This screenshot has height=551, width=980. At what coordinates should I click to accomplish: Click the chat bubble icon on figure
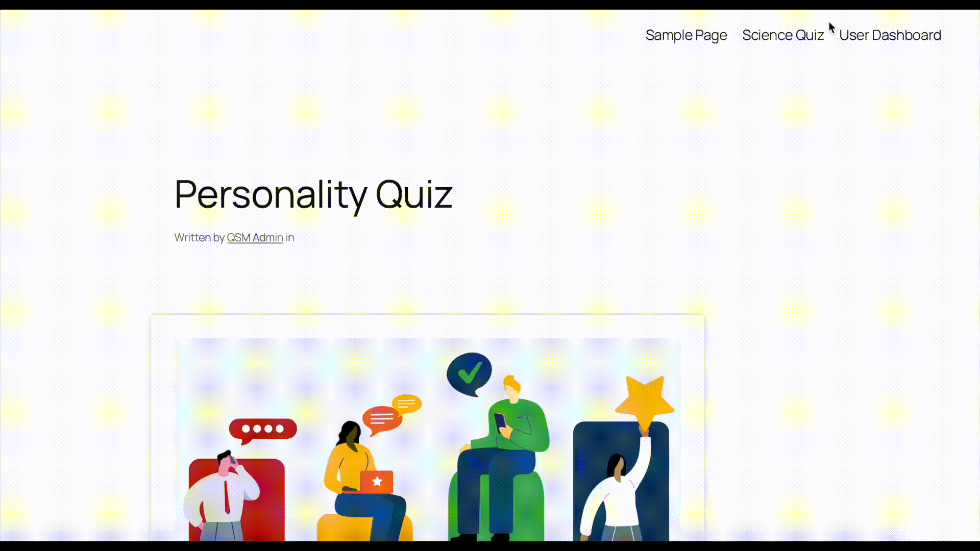[x=262, y=429]
